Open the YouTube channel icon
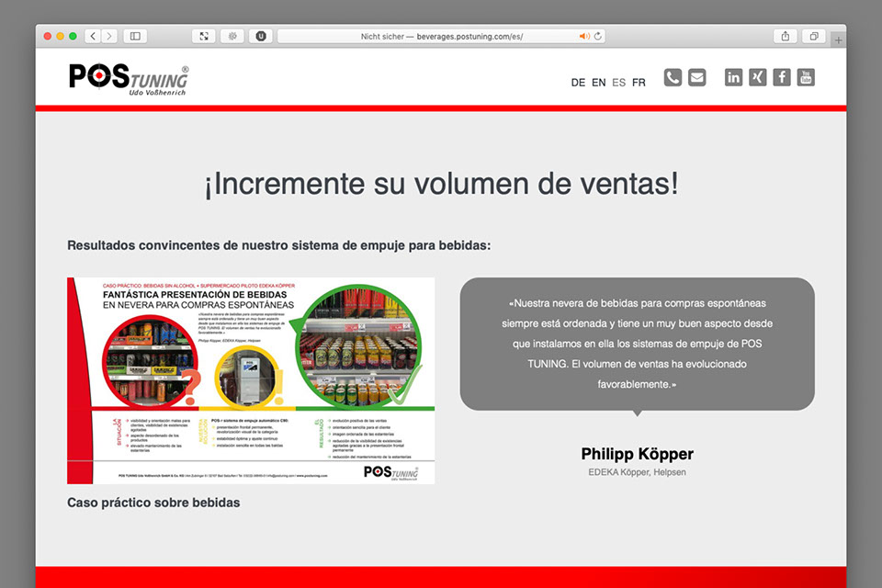The width and height of the screenshot is (882, 588). [806, 78]
